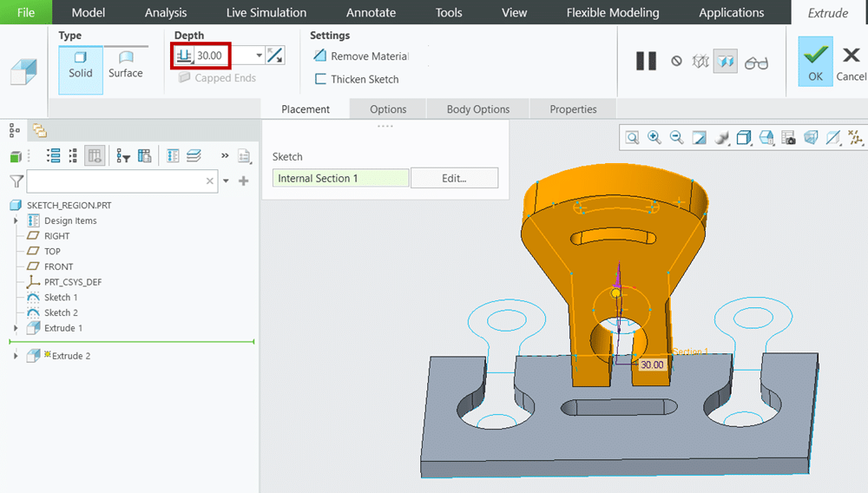
Task: Toggle the attached preview mode icon
Action: pos(725,62)
